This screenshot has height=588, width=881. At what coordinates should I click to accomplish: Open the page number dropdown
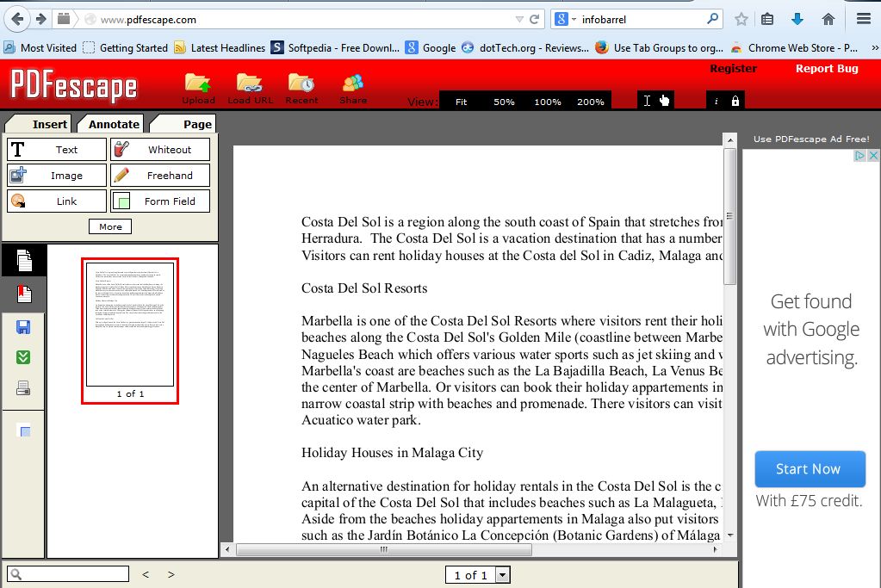tap(503, 575)
